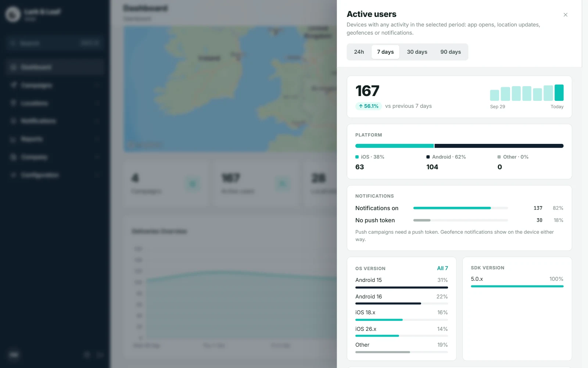
Task: Click the Sep 29 bar in the sparkline
Action: pos(494,95)
